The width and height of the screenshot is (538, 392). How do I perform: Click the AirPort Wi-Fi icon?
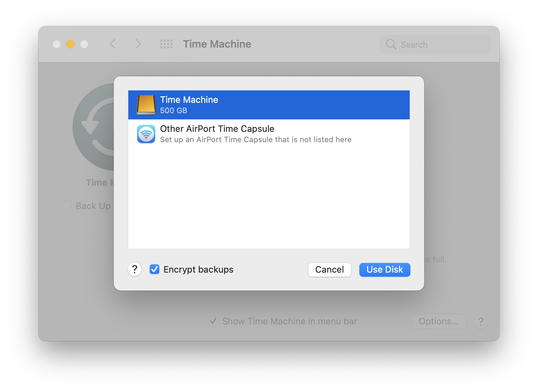point(146,134)
